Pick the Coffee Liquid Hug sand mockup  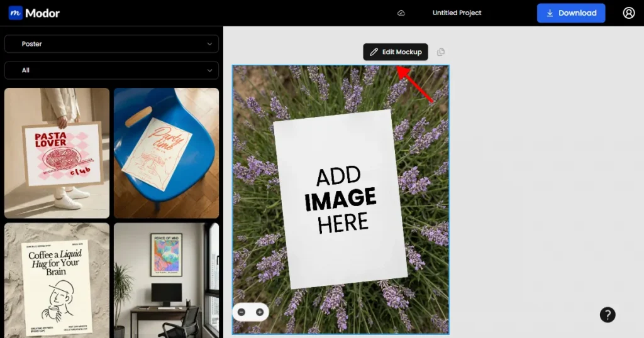pyautogui.click(x=57, y=280)
